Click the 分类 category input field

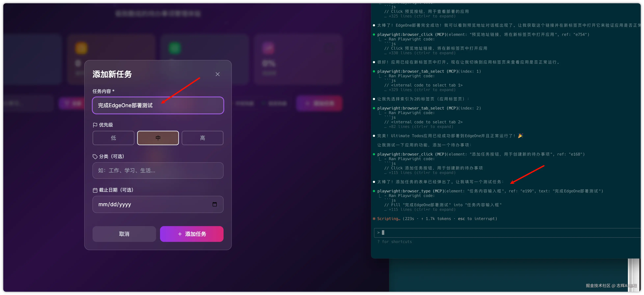tap(158, 171)
